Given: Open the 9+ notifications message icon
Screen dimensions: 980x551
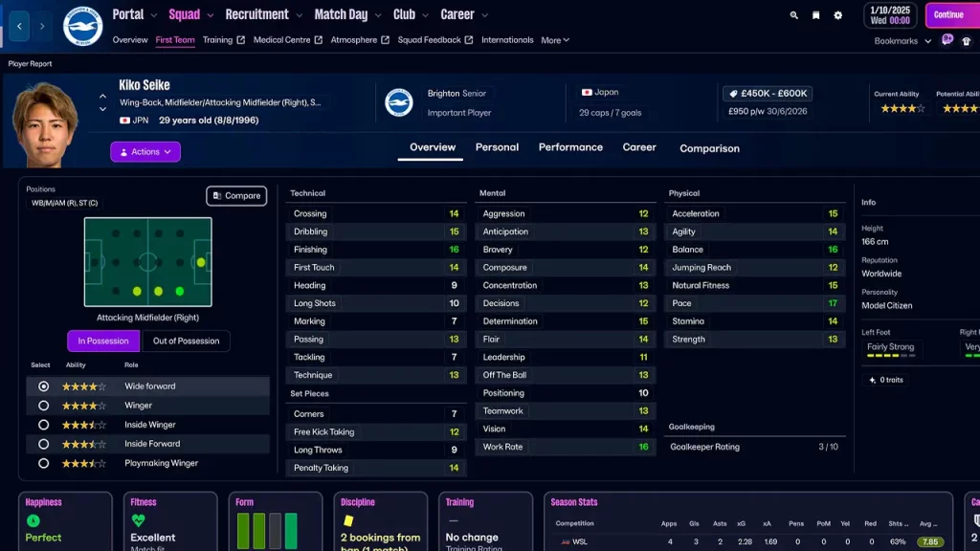Looking at the screenshot, I should pos(947,40).
